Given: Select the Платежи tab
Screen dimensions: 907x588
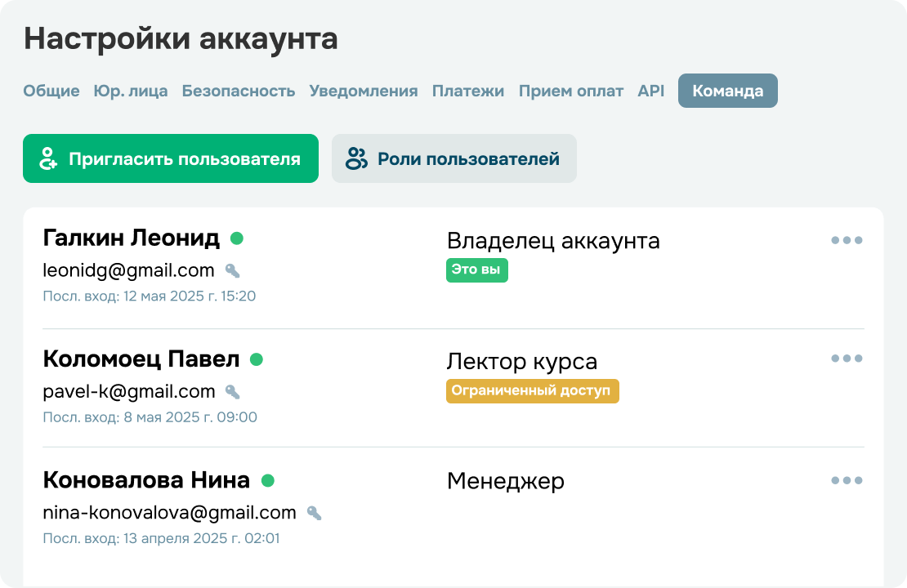Looking at the screenshot, I should pos(468,91).
